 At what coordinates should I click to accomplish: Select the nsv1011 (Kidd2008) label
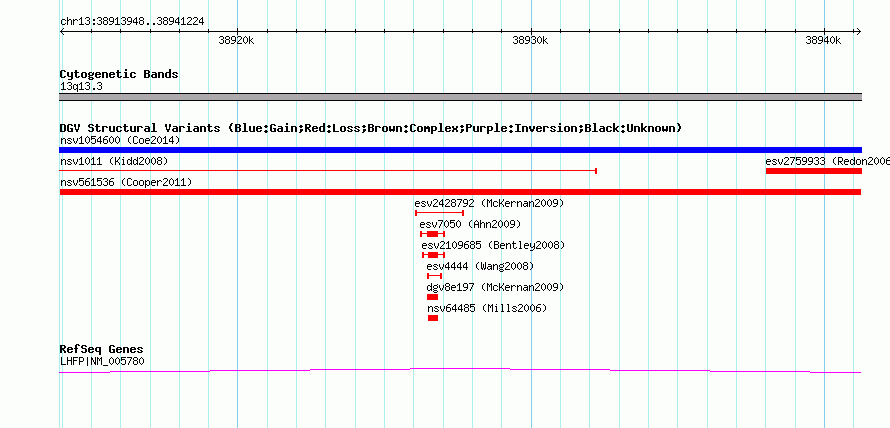point(114,161)
